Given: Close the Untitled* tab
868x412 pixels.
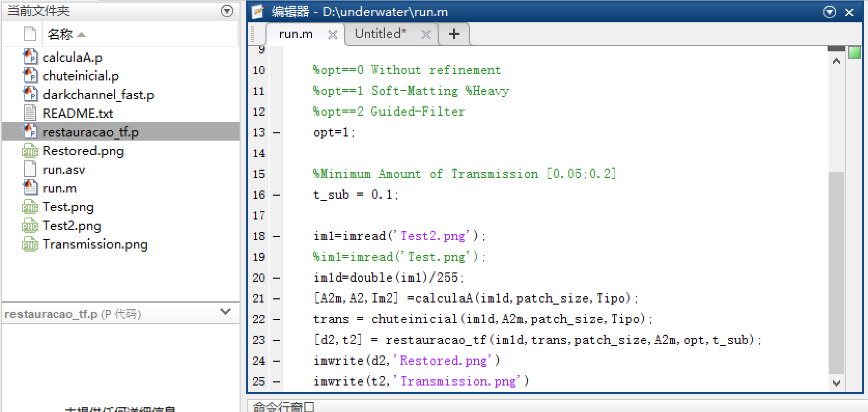Looking at the screenshot, I should click(426, 34).
